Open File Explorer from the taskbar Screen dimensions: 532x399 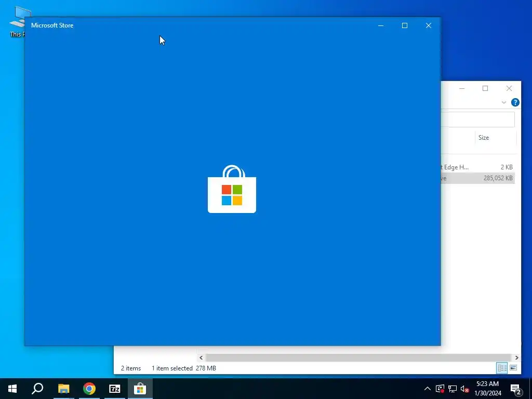tap(63, 389)
